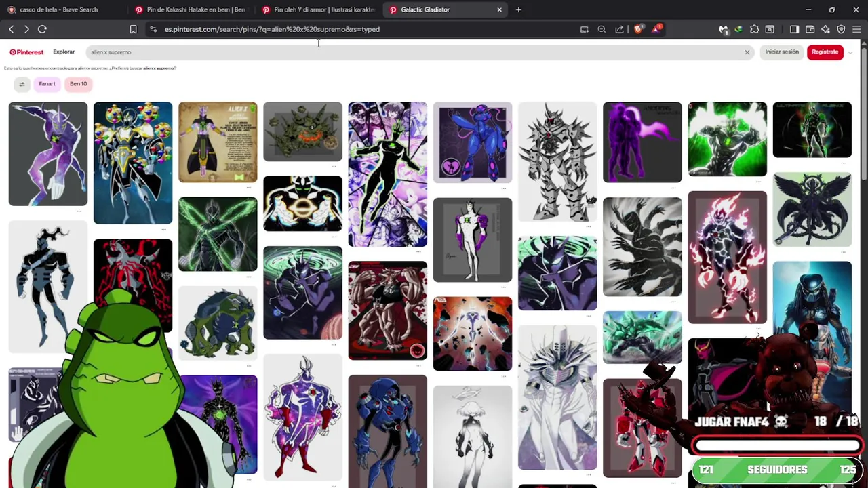The width and height of the screenshot is (868, 488).
Task: Open Brave Shields lion icon
Action: tap(638, 29)
